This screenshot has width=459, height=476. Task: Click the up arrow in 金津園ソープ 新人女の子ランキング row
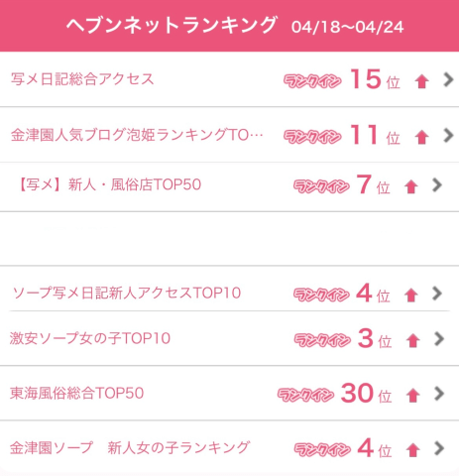point(412,450)
